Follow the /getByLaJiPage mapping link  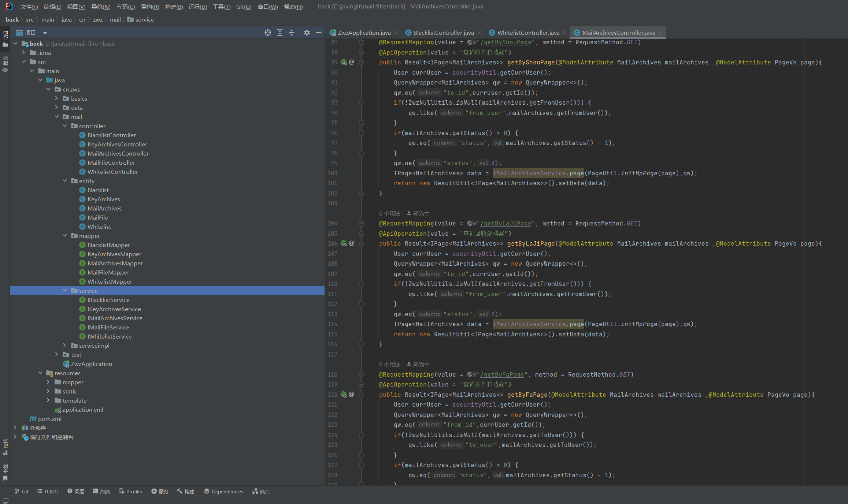point(506,224)
